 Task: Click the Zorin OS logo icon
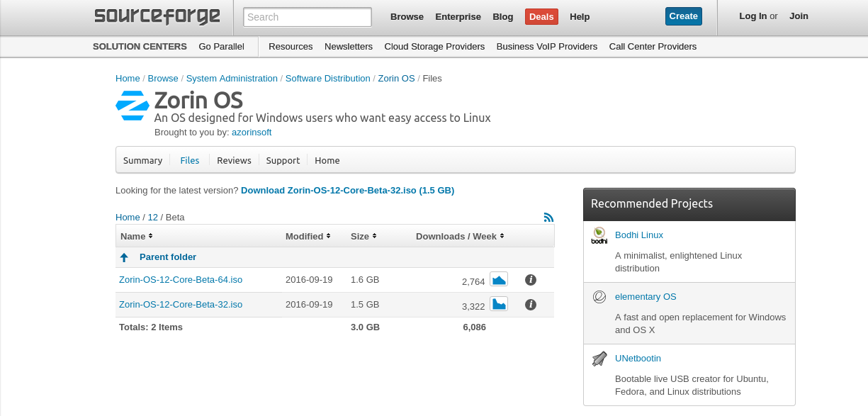(133, 106)
